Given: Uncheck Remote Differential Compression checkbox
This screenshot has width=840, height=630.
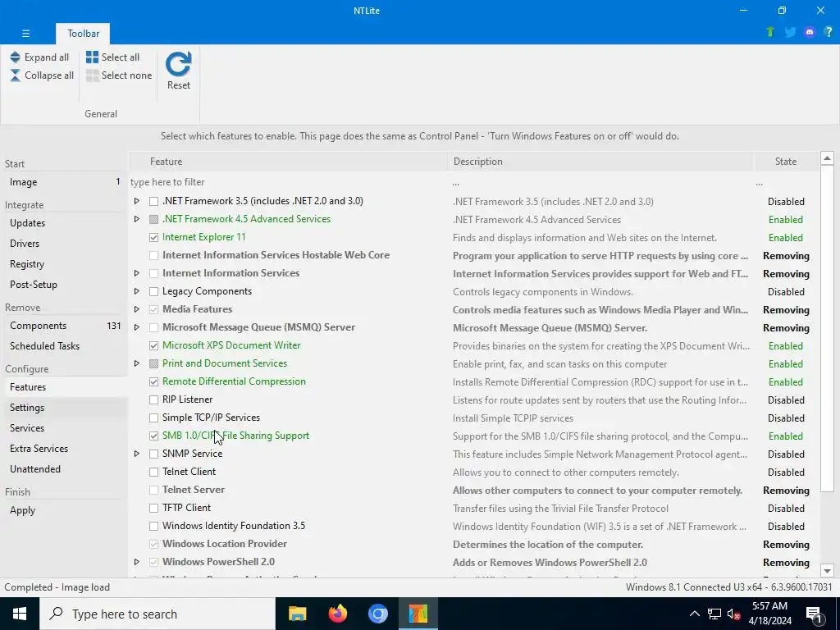Looking at the screenshot, I should [153, 382].
